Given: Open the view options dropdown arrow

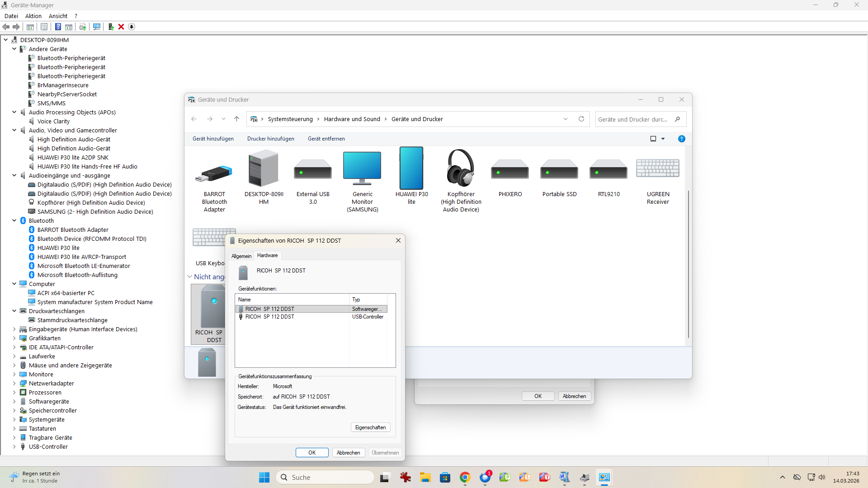Looking at the screenshot, I should point(663,139).
